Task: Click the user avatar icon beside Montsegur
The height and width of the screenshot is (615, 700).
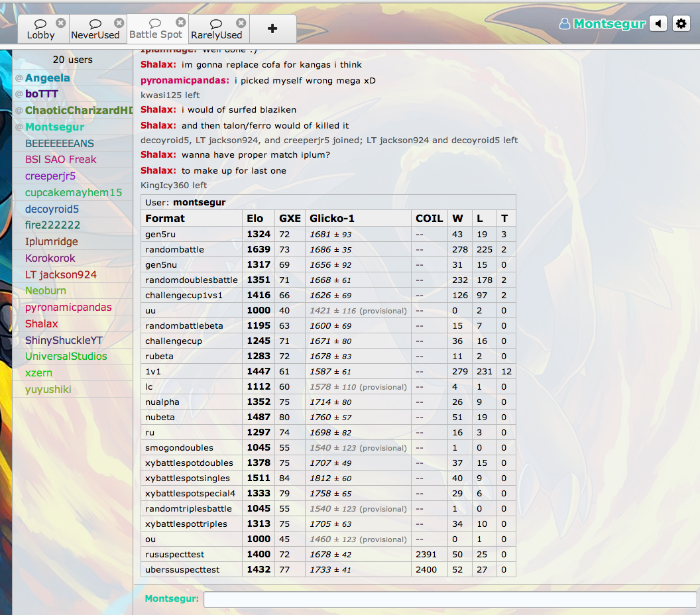Action: click(564, 24)
